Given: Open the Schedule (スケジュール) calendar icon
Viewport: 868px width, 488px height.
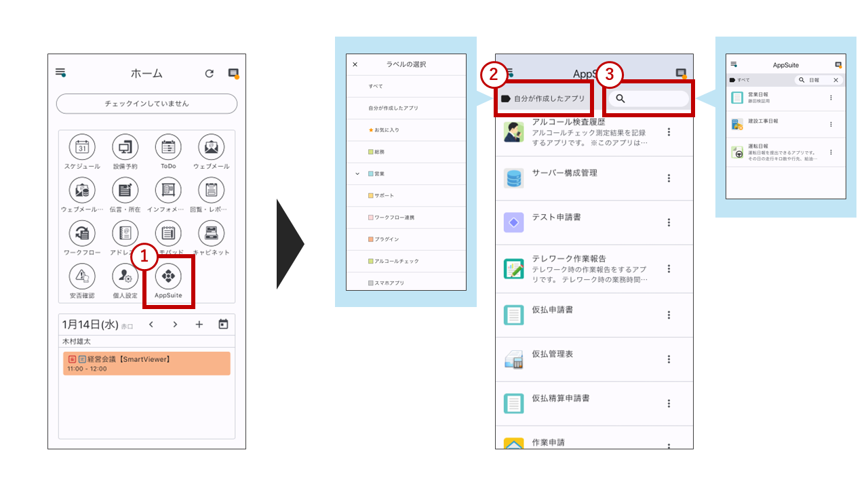Looking at the screenshot, I should [x=82, y=147].
